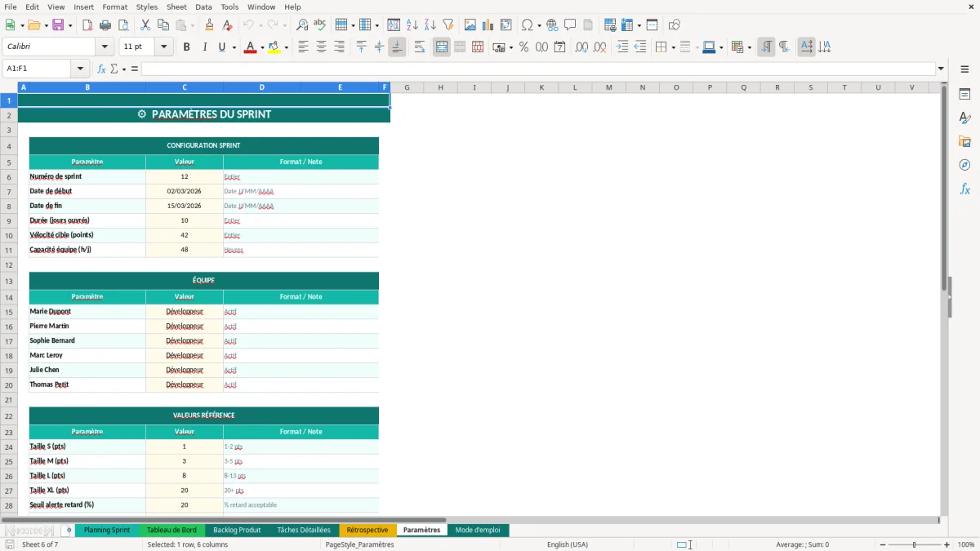This screenshot has width=980, height=551.
Task: Open the special character dropdown arrow
Action: point(540,25)
